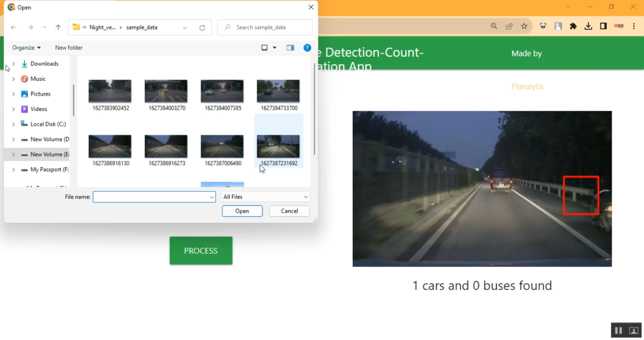
Task: Open the Organize menu
Action: 27,48
